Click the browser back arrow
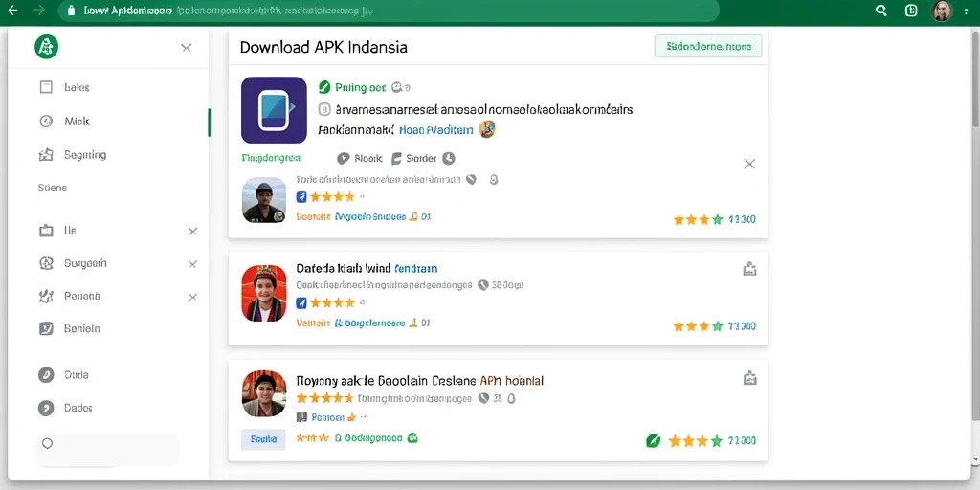 12,10
